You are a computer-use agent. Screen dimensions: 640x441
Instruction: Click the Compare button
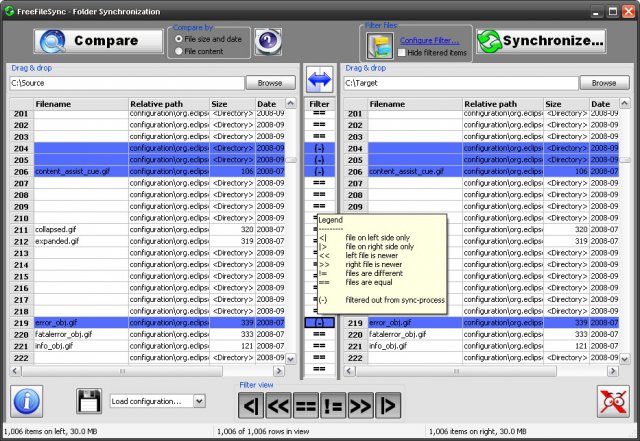pyautogui.click(x=98, y=41)
